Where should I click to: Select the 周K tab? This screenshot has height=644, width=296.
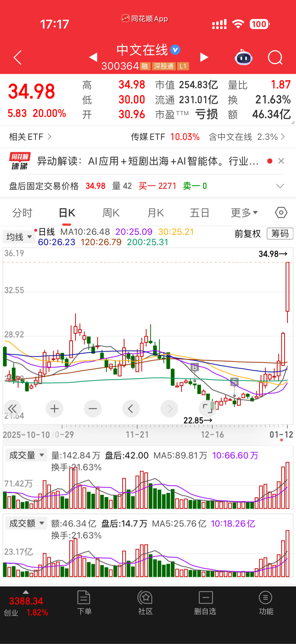[111, 213]
